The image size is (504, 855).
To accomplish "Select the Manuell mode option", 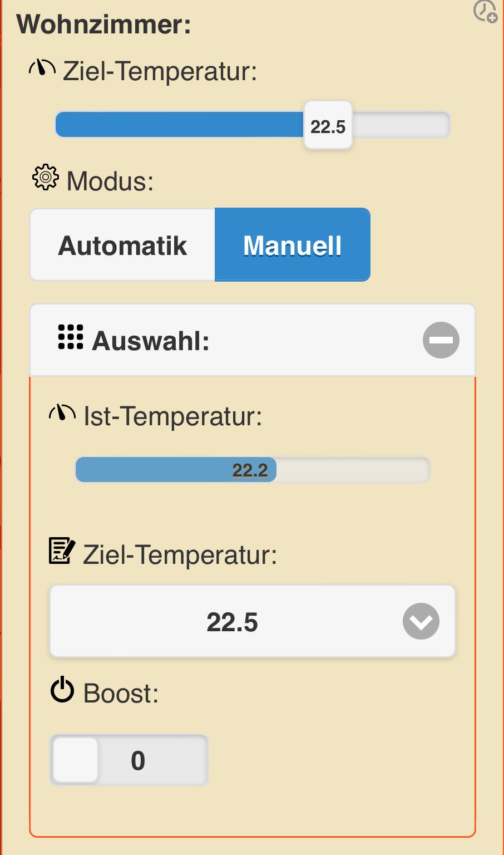I will pyautogui.click(x=293, y=245).
